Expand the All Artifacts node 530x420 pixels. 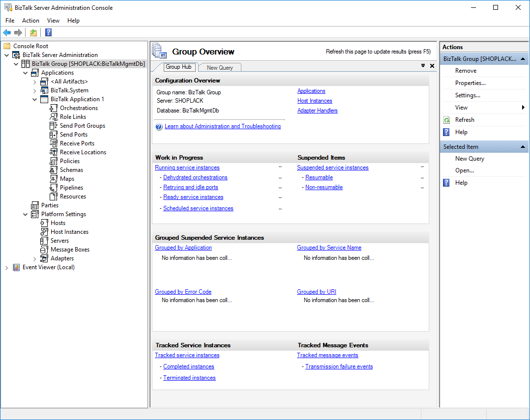pyautogui.click(x=35, y=82)
